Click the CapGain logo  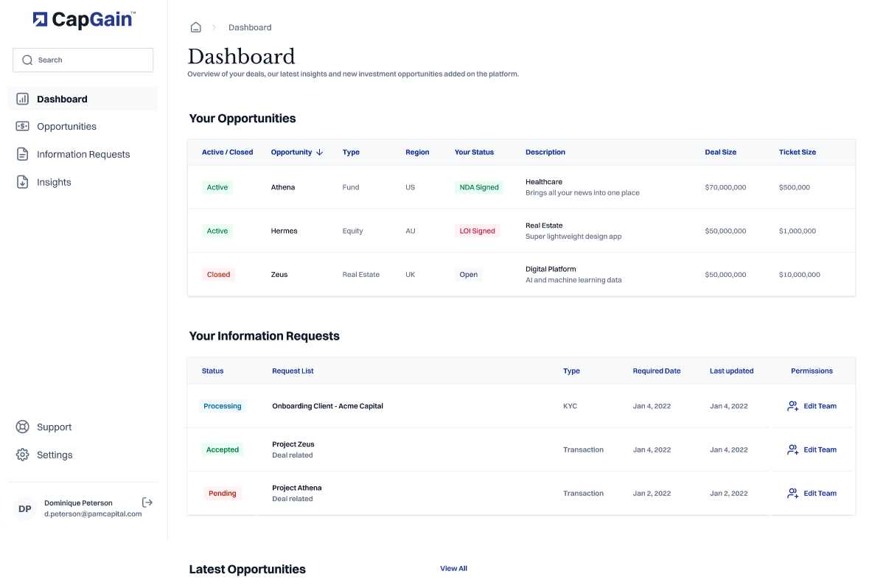(x=84, y=20)
